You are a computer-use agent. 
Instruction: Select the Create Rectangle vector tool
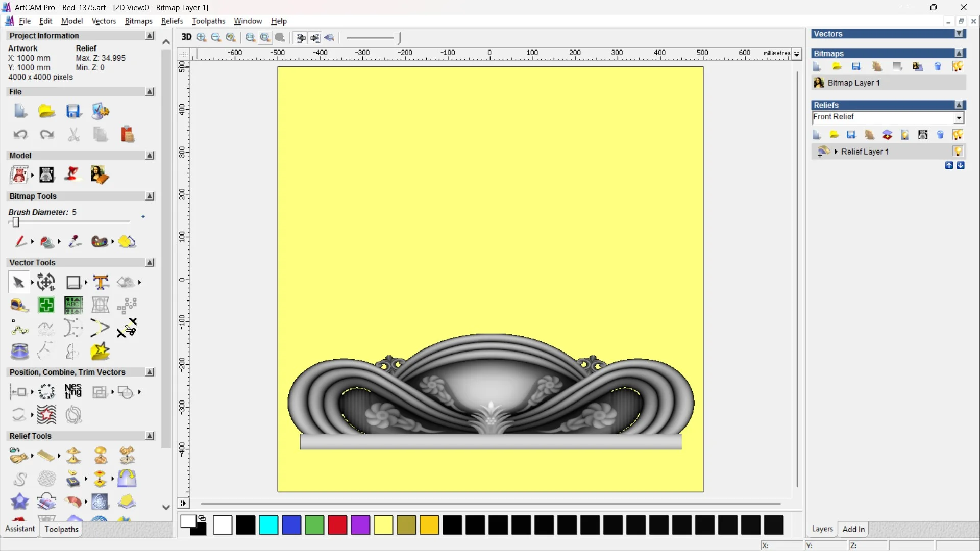[x=73, y=282]
